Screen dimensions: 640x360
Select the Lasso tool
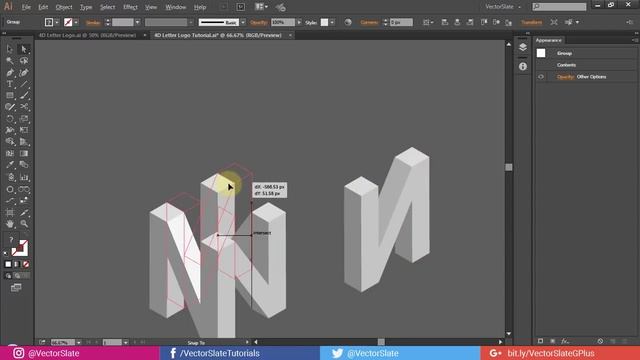click(24, 61)
